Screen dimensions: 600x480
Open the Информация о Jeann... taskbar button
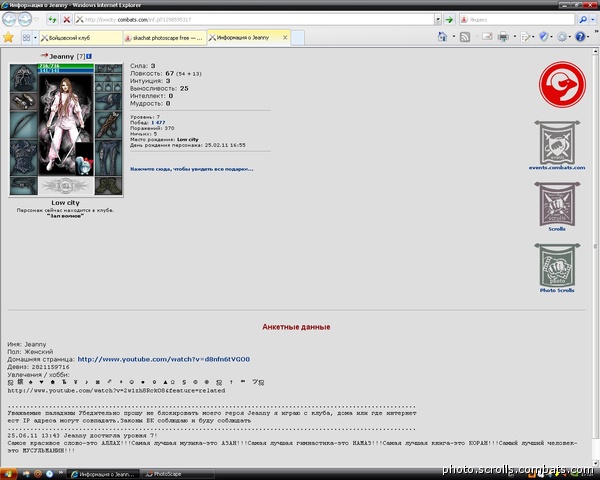103,474
